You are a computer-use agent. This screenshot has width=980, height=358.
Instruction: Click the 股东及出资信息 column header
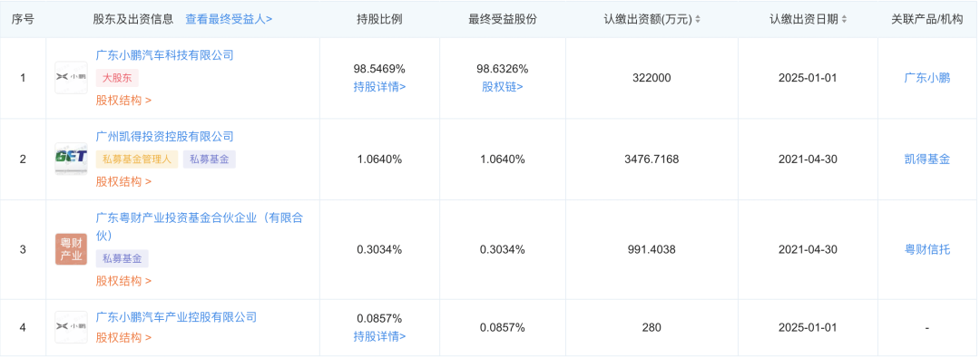133,19
